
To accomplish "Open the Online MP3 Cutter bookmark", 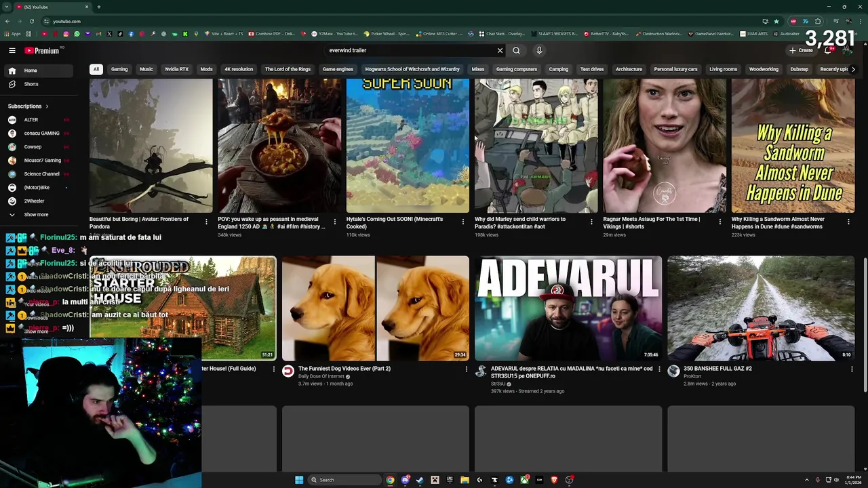I will pyautogui.click(x=439, y=34).
